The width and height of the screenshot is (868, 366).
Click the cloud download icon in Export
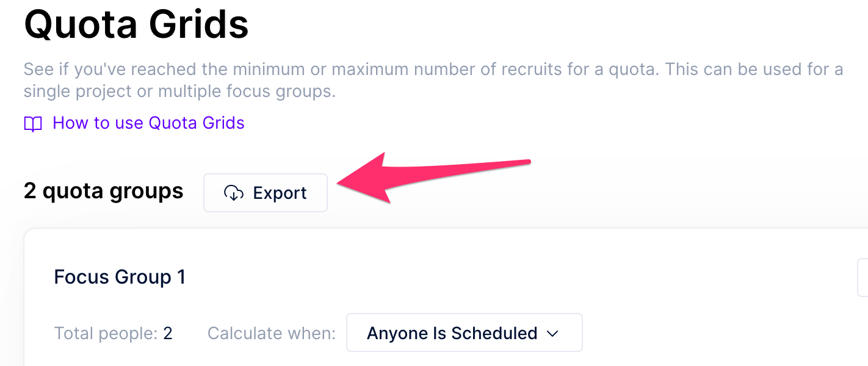pos(234,193)
